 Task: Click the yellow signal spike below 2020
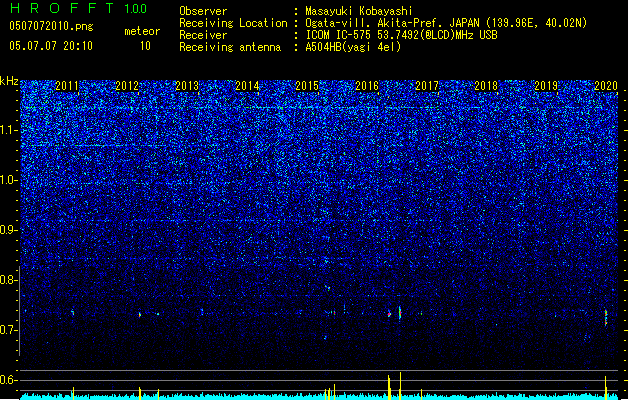(x=606, y=387)
